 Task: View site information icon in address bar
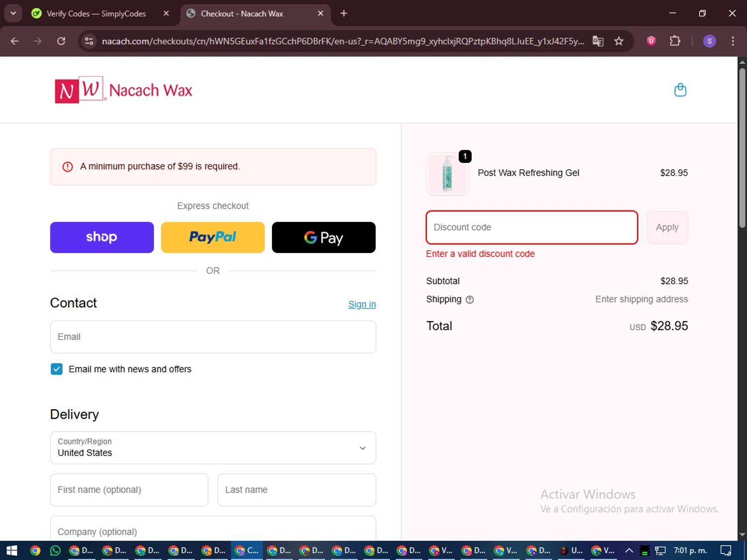click(89, 41)
